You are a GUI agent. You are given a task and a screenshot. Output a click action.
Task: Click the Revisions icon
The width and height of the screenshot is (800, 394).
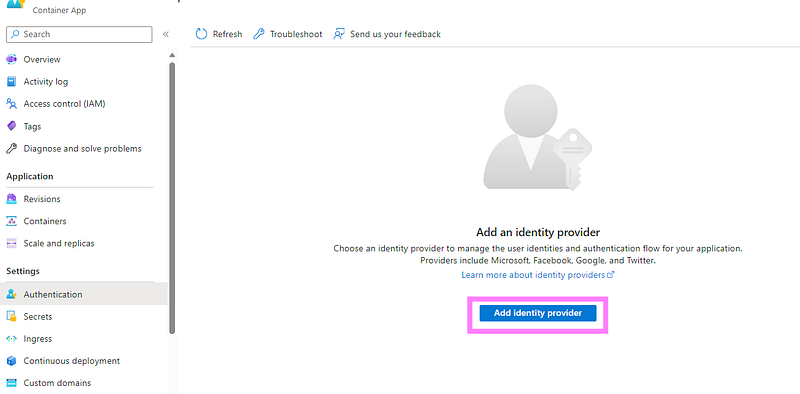pos(11,199)
